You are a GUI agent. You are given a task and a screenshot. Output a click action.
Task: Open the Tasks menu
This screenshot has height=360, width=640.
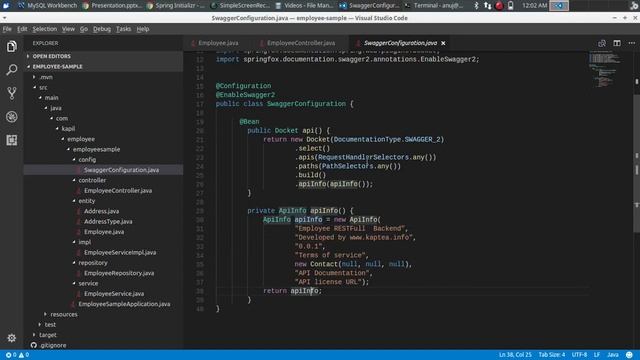point(123,29)
